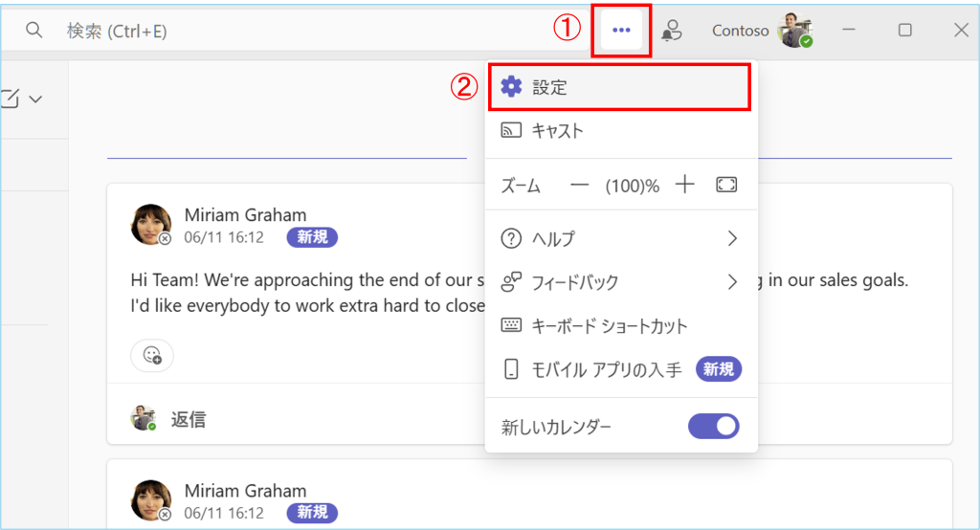
Task: Click the people activity icon beside Contoso
Action: point(673,31)
